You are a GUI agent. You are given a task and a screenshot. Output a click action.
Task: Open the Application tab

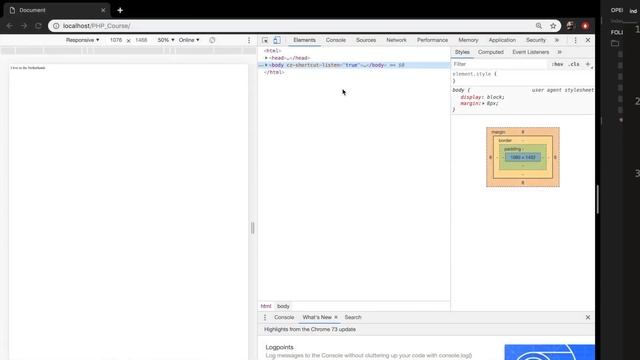pos(502,40)
